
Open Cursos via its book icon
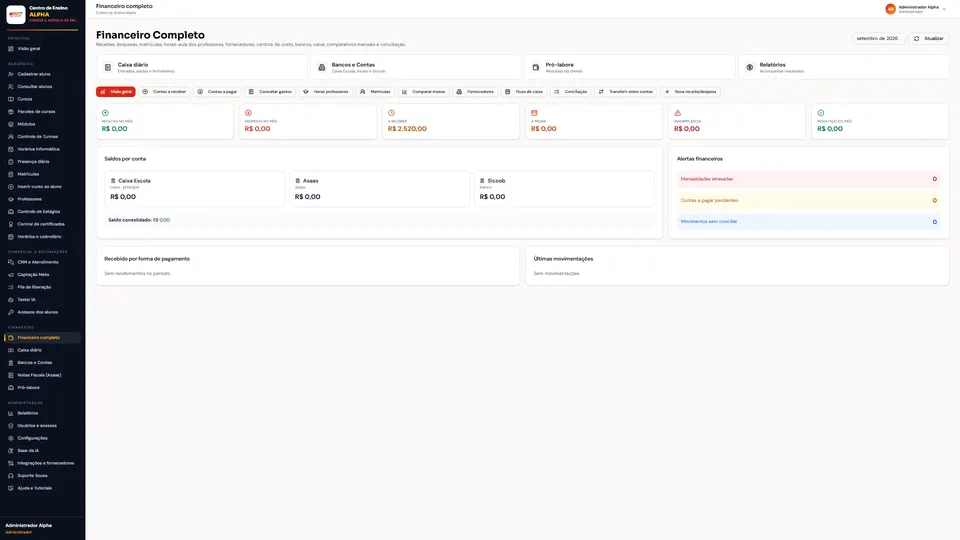pos(10,99)
